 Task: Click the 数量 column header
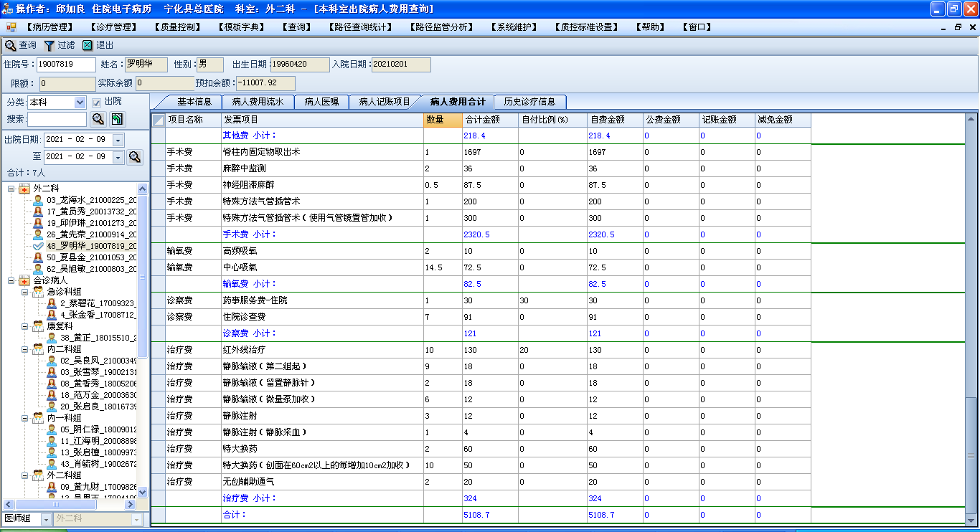coord(443,120)
